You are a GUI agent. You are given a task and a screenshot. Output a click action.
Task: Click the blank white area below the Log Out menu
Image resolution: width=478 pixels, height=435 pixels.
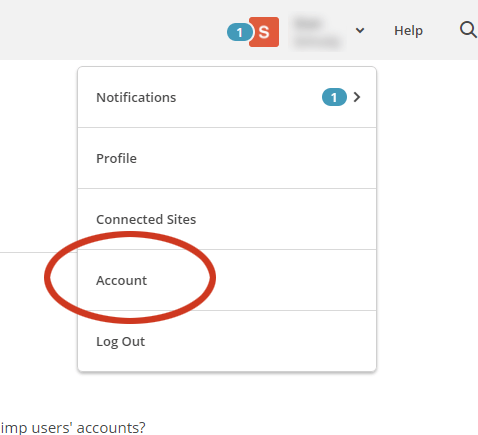click(x=227, y=395)
